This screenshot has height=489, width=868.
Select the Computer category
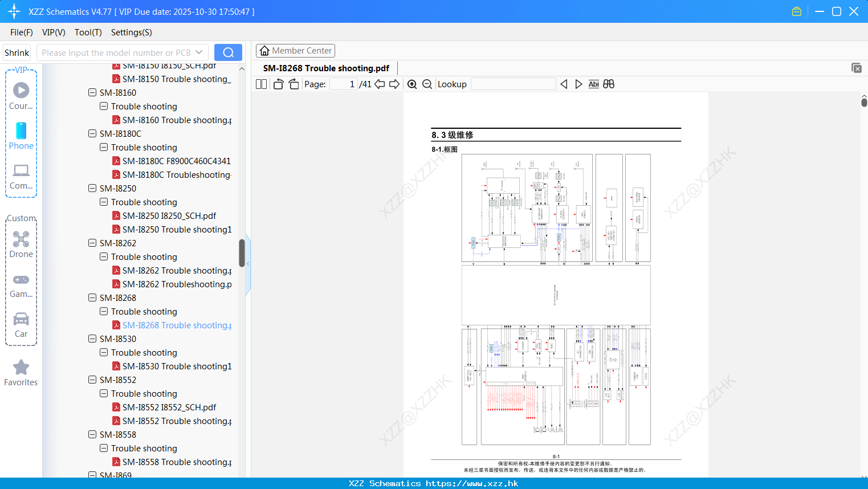[x=21, y=177]
